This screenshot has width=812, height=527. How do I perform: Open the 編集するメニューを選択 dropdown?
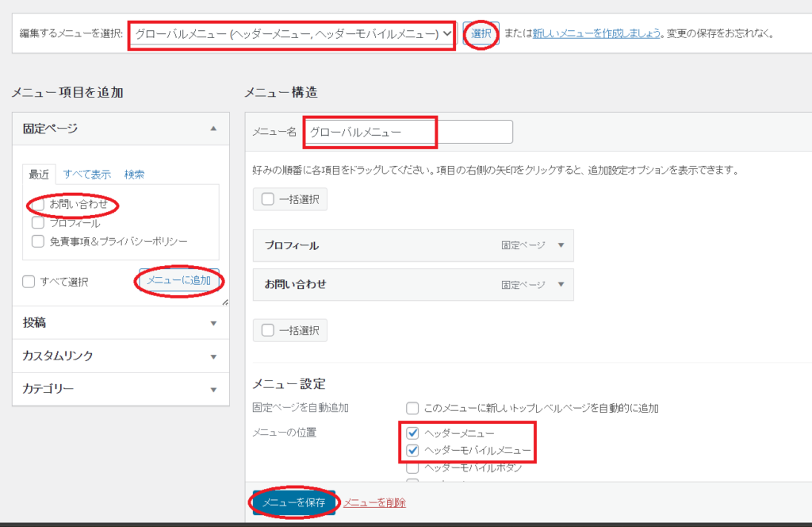pyautogui.click(x=291, y=34)
